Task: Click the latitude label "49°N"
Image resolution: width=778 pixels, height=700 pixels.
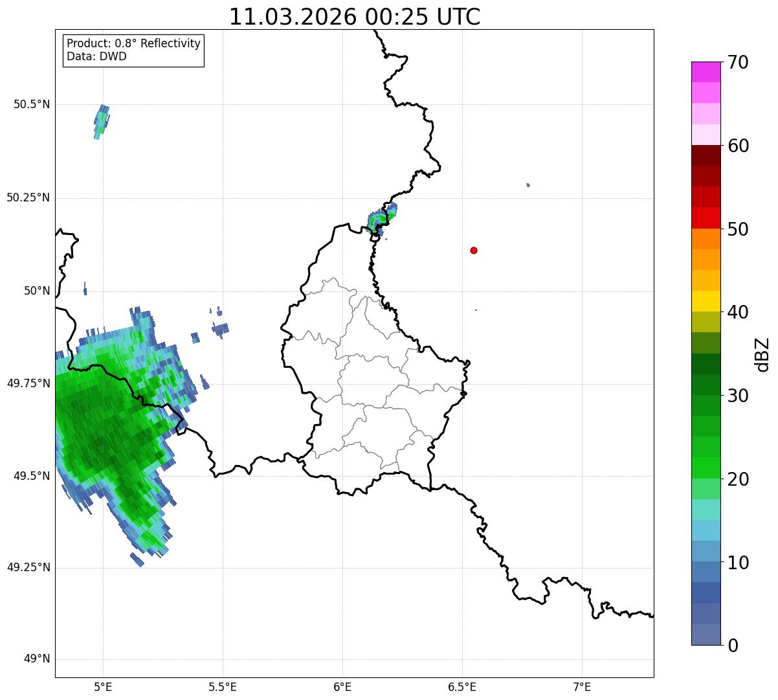Action: click(x=37, y=659)
